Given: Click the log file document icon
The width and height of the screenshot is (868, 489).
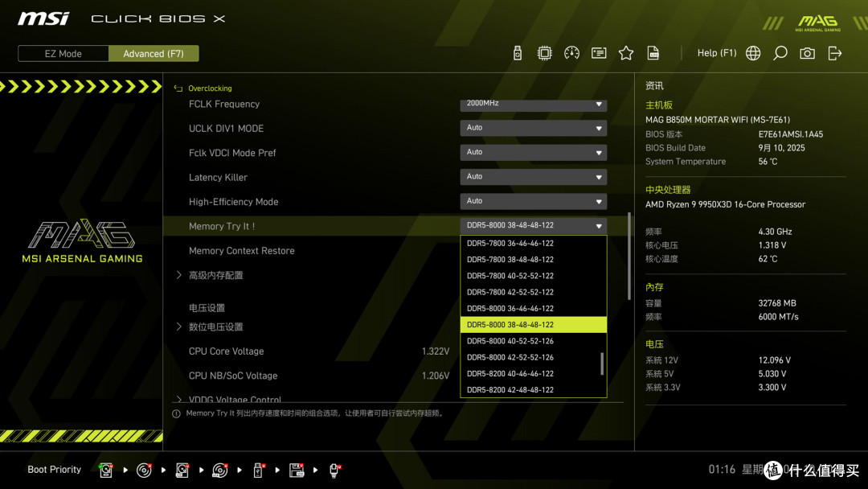Looking at the screenshot, I should (x=653, y=53).
